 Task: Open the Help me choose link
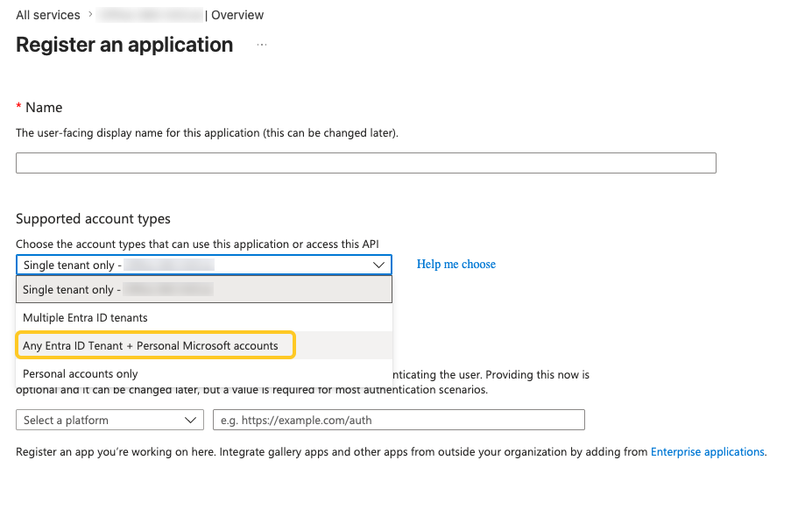[x=456, y=264]
